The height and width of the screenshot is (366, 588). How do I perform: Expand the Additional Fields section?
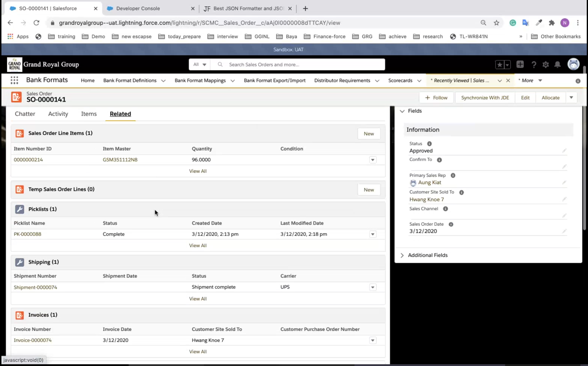pos(402,255)
